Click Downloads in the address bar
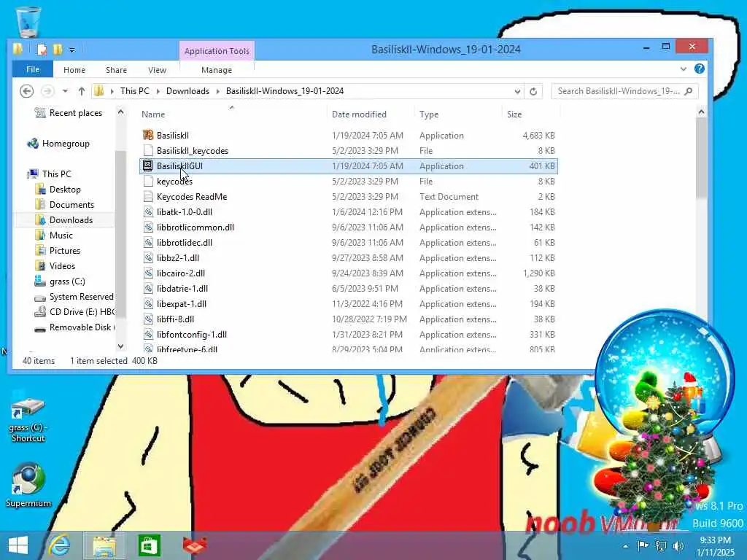 coord(187,91)
